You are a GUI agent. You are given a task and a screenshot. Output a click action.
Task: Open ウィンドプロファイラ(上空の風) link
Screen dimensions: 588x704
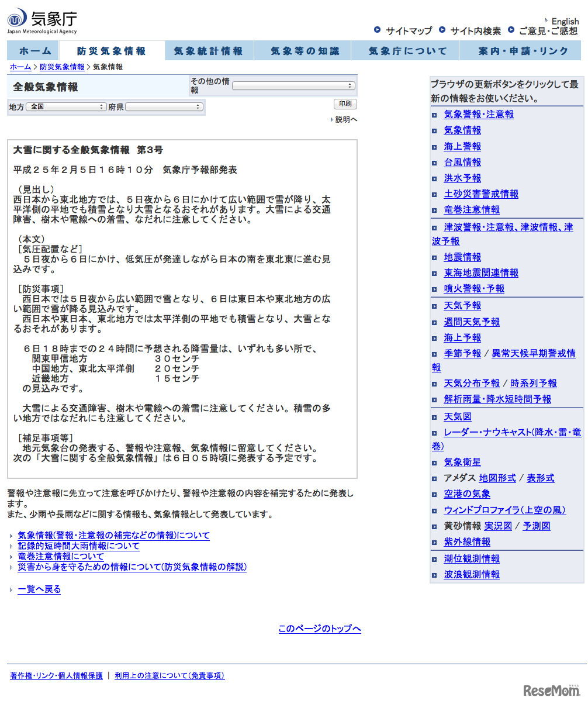505,510
